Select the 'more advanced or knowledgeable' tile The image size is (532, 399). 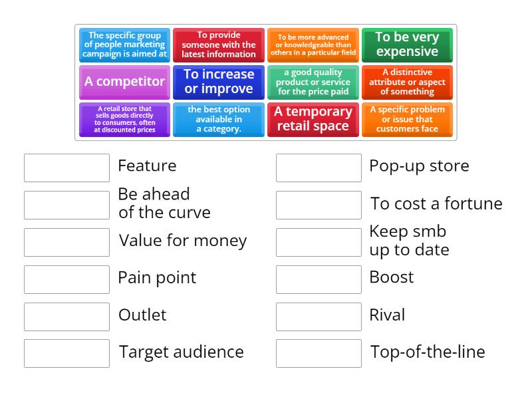coord(313,45)
